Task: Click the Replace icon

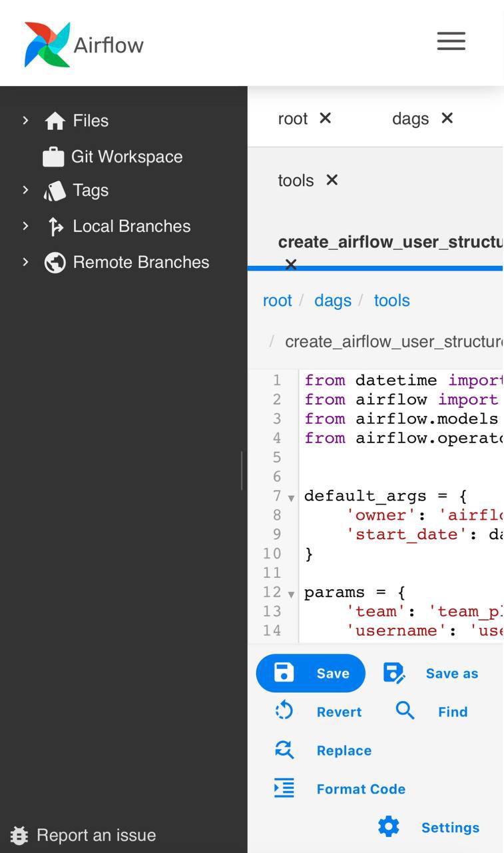Action: click(284, 750)
